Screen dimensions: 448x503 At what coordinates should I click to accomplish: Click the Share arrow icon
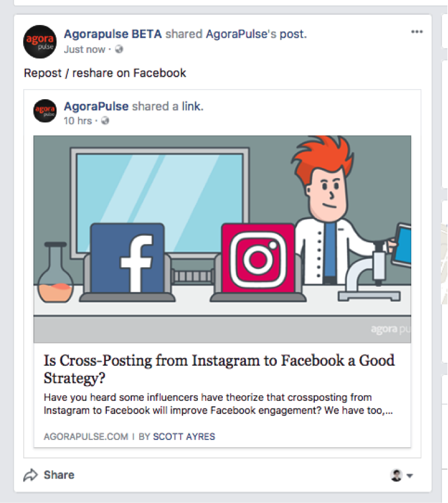[30, 475]
